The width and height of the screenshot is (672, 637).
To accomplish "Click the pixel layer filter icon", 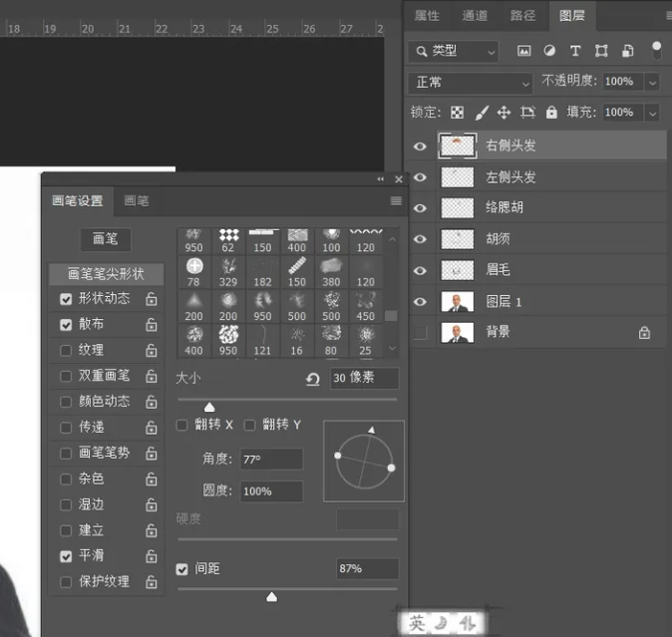I will coord(524,51).
